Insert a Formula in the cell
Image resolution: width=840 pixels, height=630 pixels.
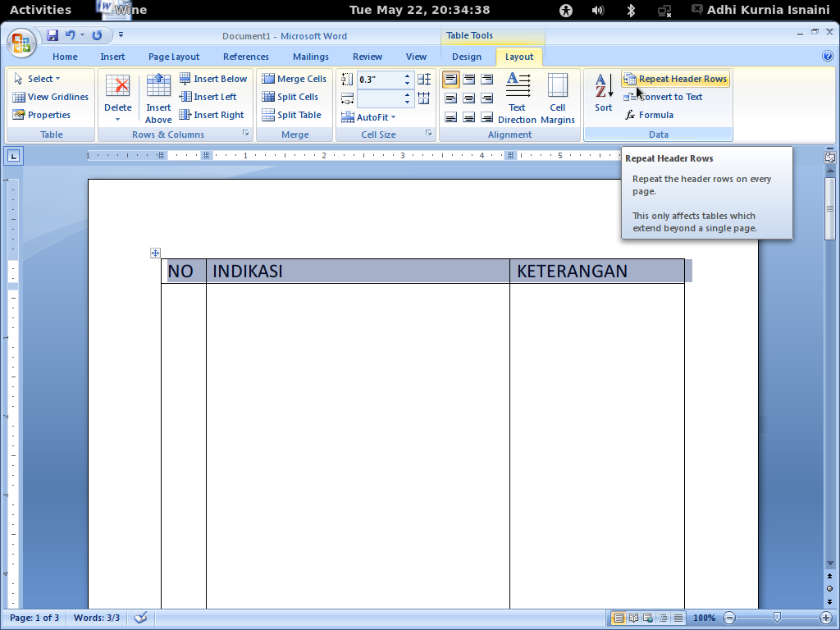click(x=649, y=115)
